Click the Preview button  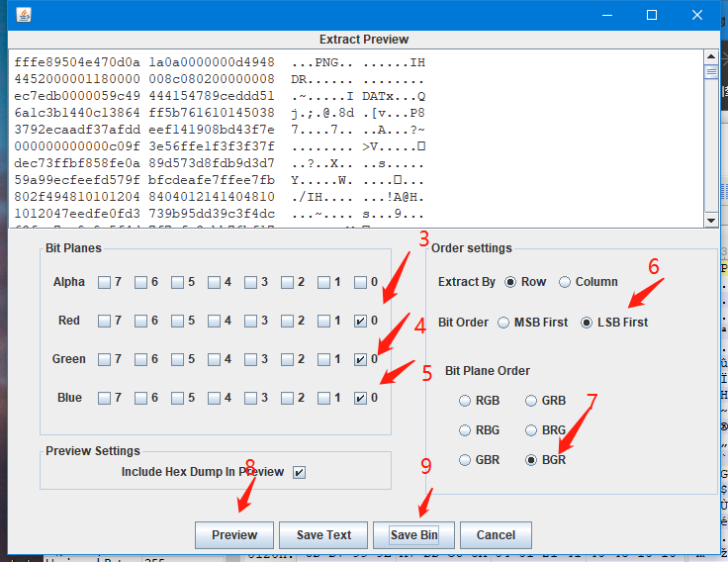[234, 535]
